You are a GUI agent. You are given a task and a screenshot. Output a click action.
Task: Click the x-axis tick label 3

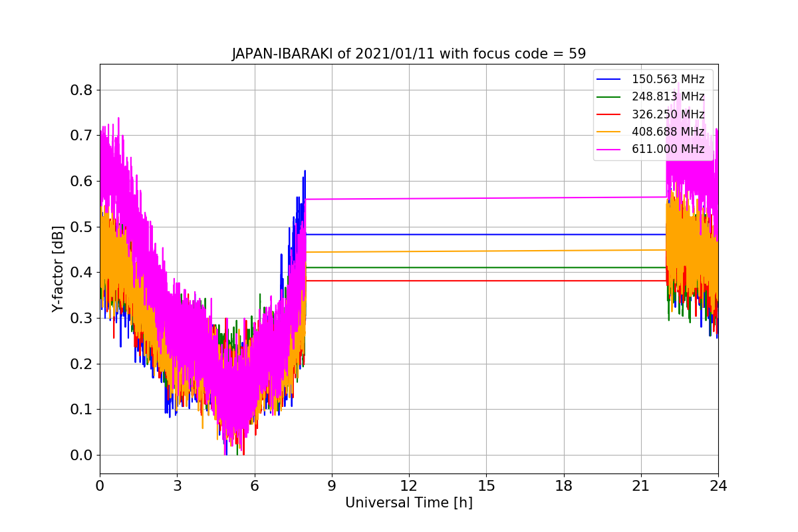coord(177,485)
